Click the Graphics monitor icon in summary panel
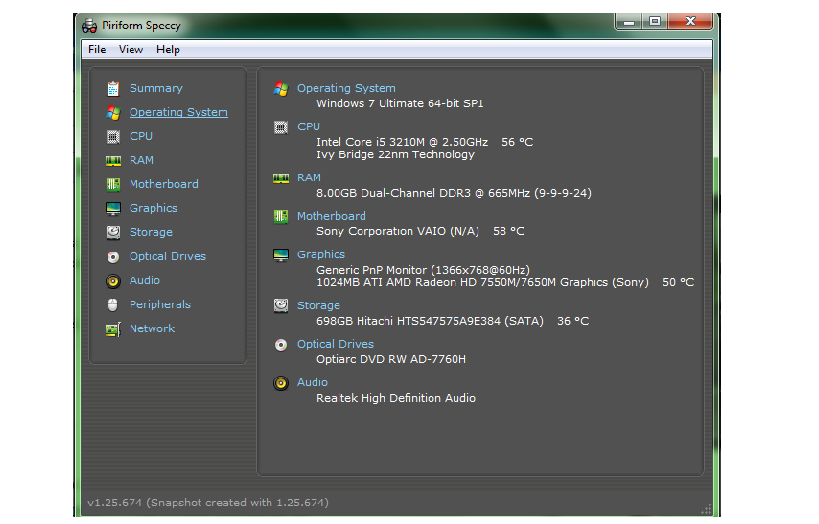819x524 pixels. click(x=280, y=255)
